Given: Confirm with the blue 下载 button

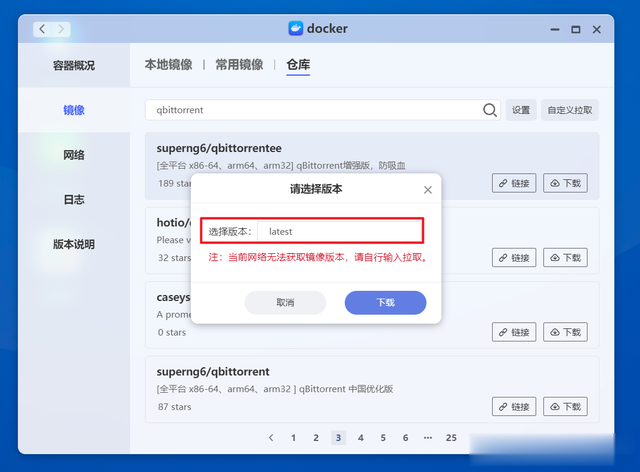Looking at the screenshot, I should [x=385, y=303].
